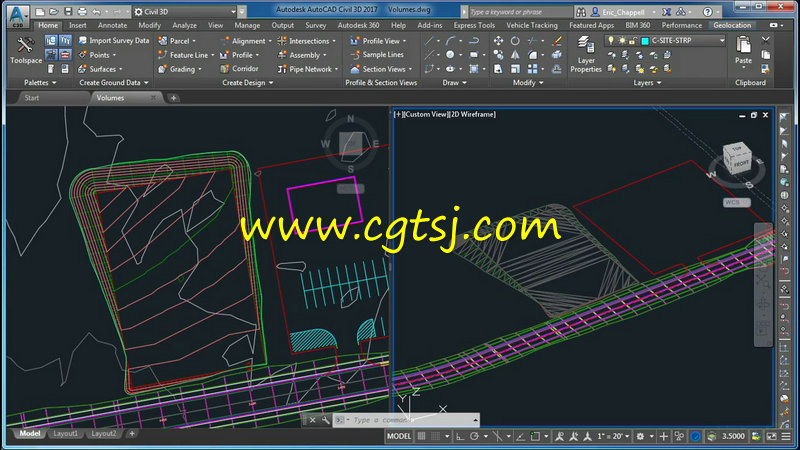Open the Annotate ribbon tab
The width and height of the screenshot is (800, 450).
pyautogui.click(x=112, y=25)
